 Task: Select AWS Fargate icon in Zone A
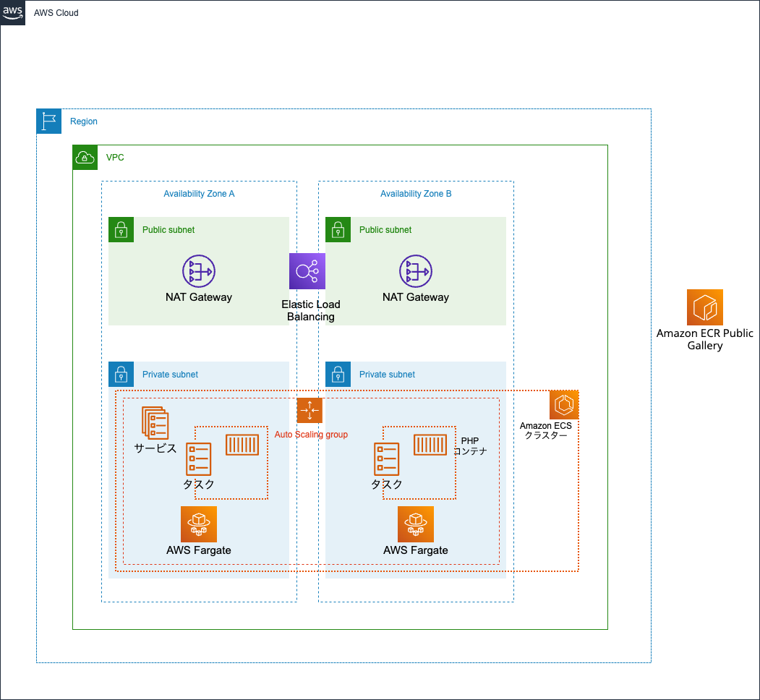[199, 524]
